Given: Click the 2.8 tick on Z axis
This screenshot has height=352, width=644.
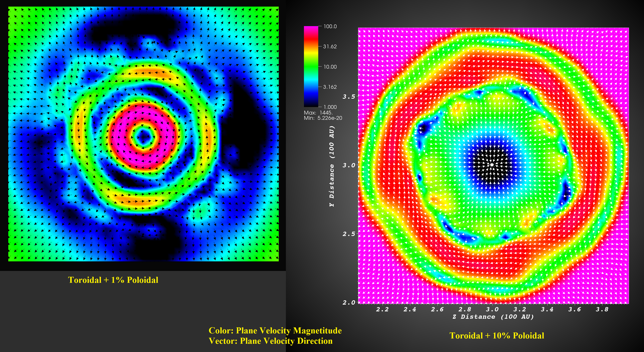Looking at the screenshot, I should (465, 309).
